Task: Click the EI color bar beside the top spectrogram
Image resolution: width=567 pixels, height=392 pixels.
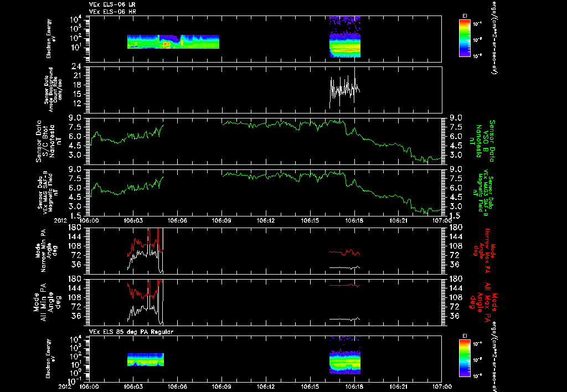Action: pos(465,38)
